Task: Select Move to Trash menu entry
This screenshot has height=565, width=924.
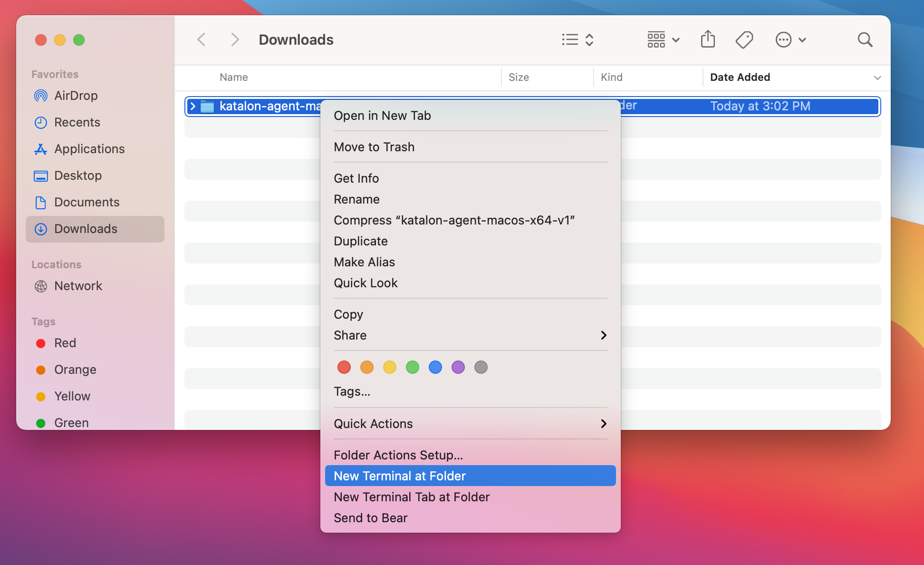Action: pos(374,147)
